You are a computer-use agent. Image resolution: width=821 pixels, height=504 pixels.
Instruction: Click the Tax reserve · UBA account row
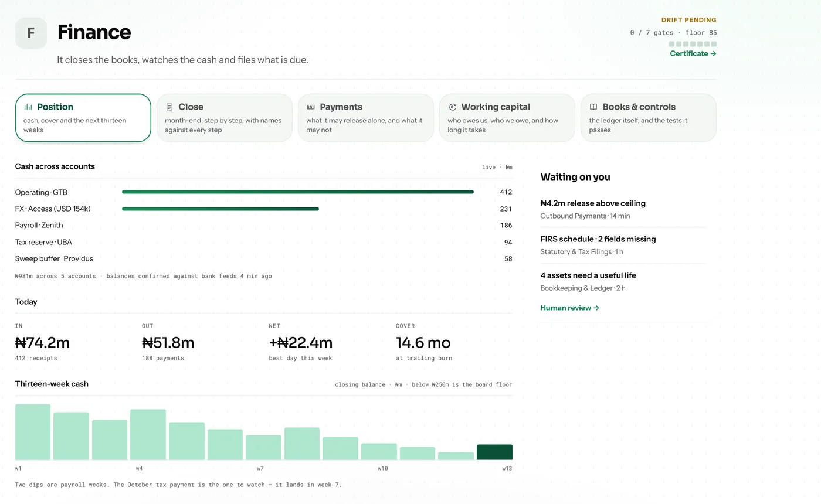(263, 242)
